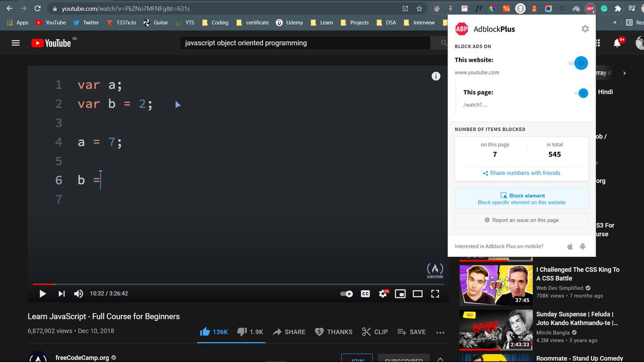Open the 1337x.to bookmark

pos(121,23)
